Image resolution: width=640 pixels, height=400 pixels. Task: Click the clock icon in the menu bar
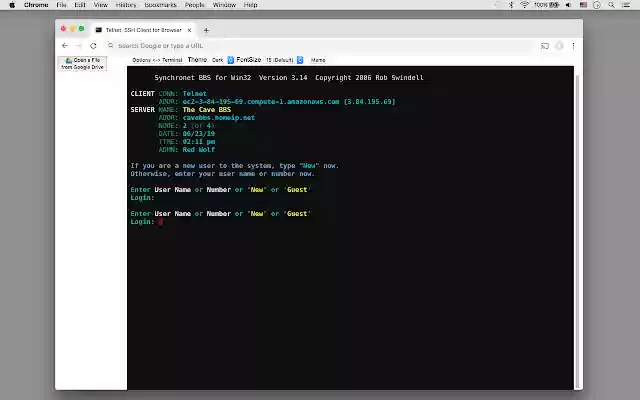point(597,5)
